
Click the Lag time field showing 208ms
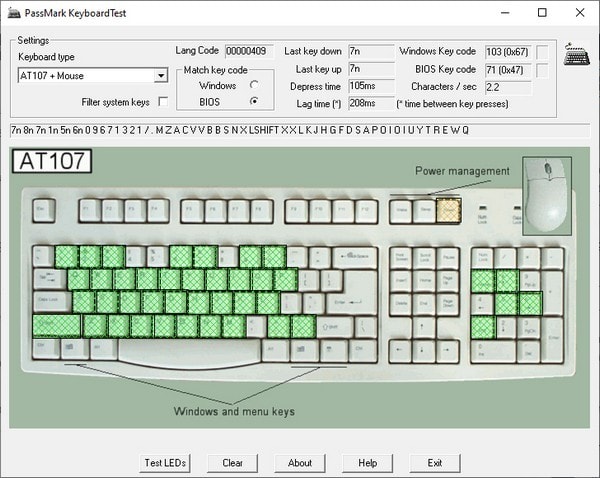(x=371, y=103)
